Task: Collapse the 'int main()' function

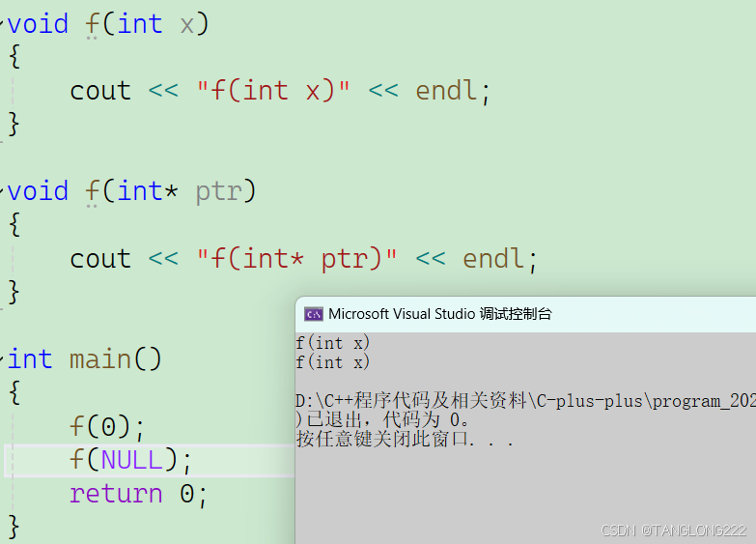Action: point(1,358)
